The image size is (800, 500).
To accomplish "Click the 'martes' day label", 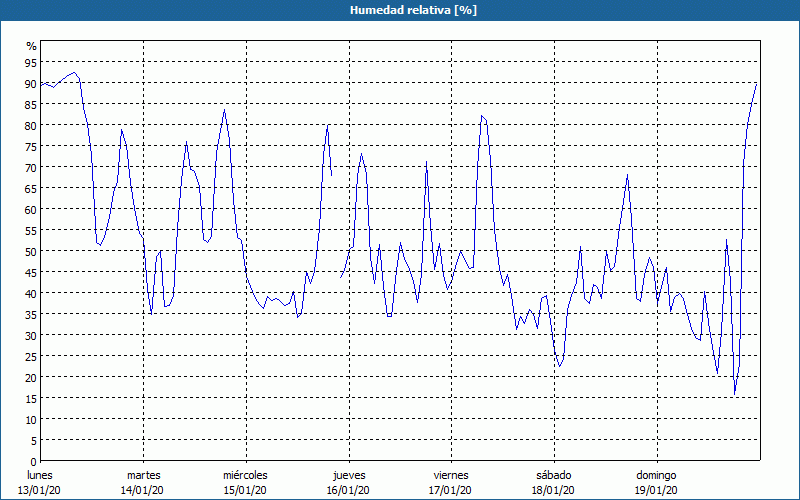I will tap(143, 475).
